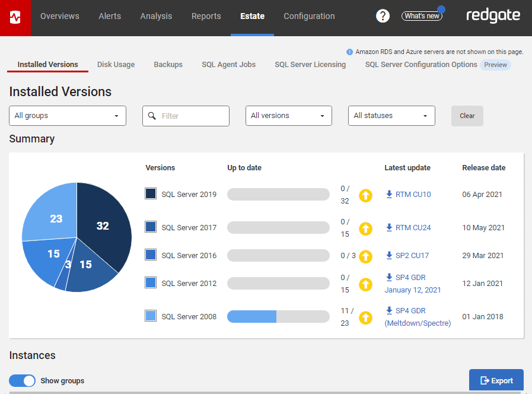Switch to the Disk Usage tab
The height and width of the screenshot is (394, 532).
pyautogui.click(x=116, y=65)
